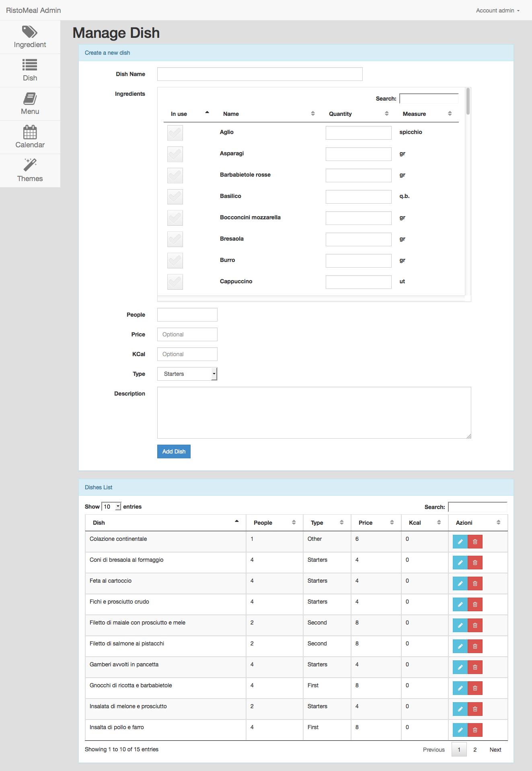
Task: Check the Aglio ingredient in-use box
Action: pos(175,133)
